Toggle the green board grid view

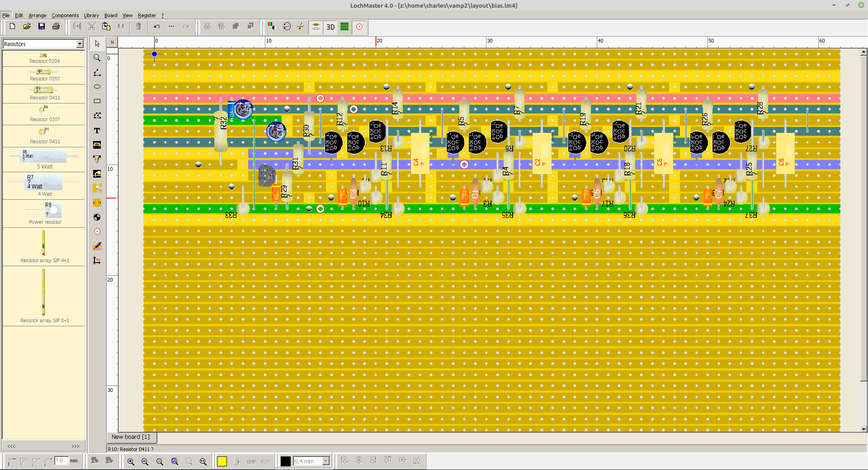[x=345, y=27]
